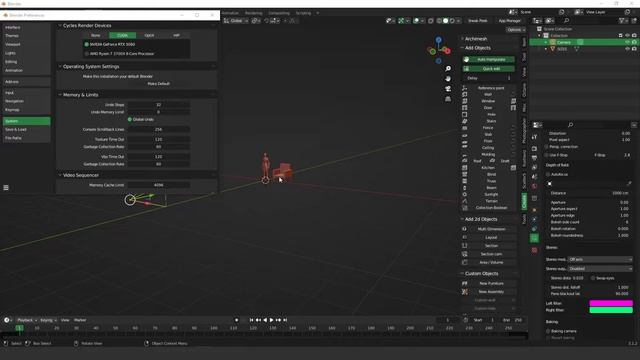Click the timeline auto-keying record dot
The width and height of the screenshot is (640, 360).
click(236, 320)
